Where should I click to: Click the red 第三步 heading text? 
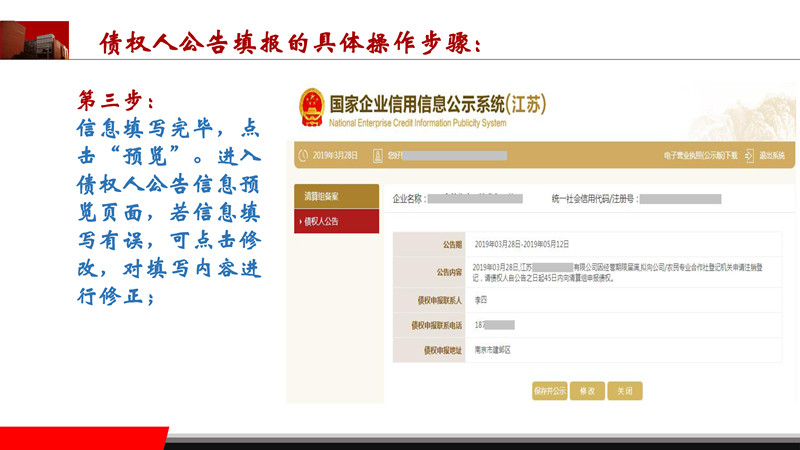[116, 102]
